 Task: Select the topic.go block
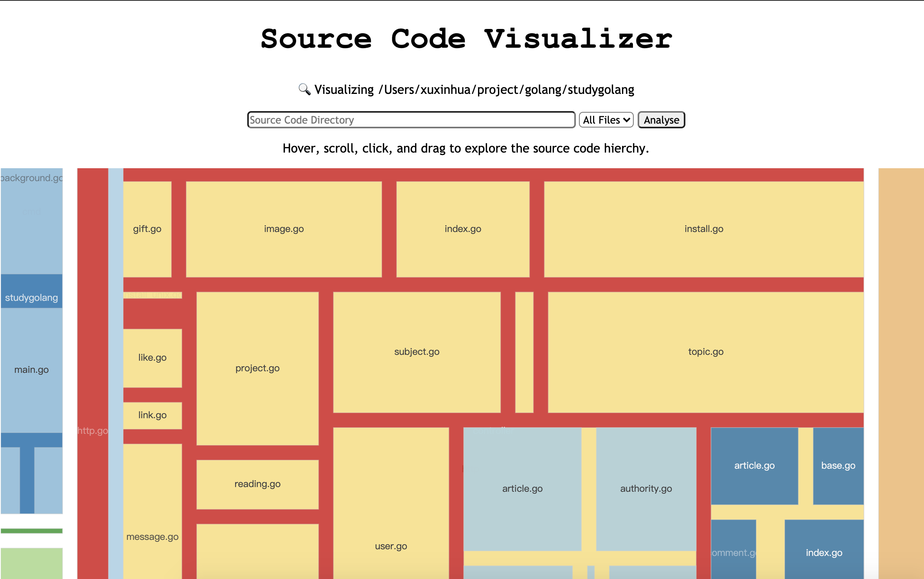click(705, 352)
